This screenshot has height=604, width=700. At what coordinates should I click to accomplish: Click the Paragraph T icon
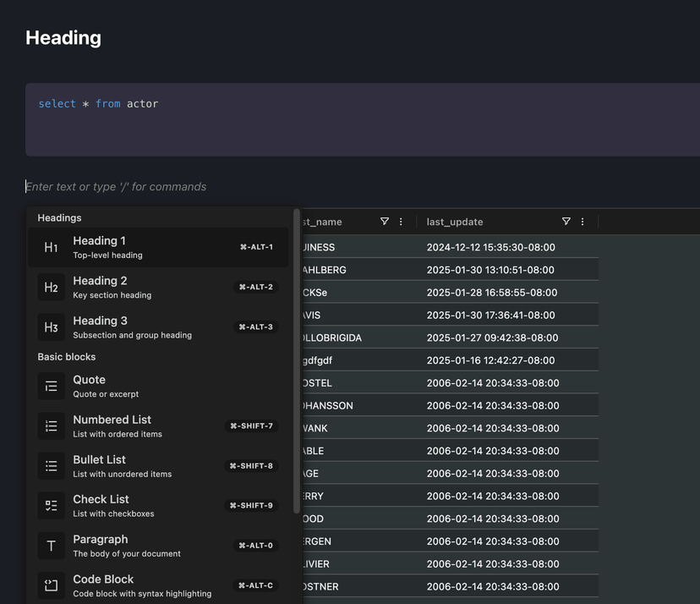(x=51, y=546)
